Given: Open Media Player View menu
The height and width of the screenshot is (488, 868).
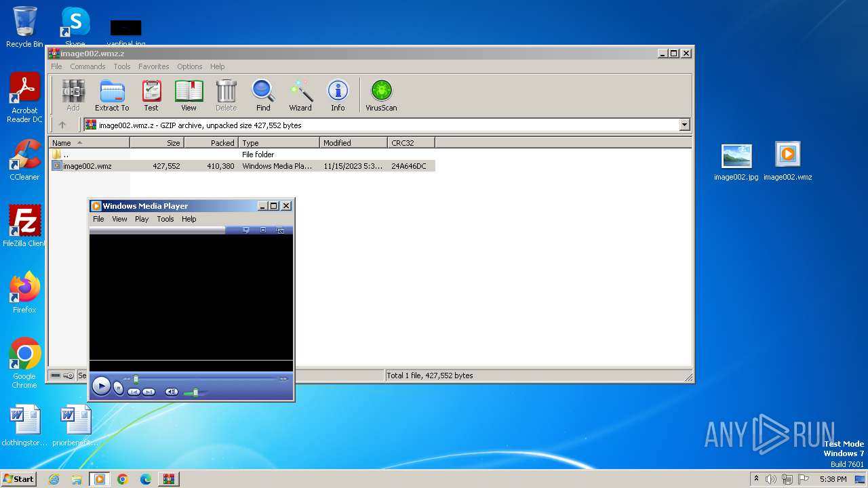Looking at the screenshot, I should [x=119, y=219].
